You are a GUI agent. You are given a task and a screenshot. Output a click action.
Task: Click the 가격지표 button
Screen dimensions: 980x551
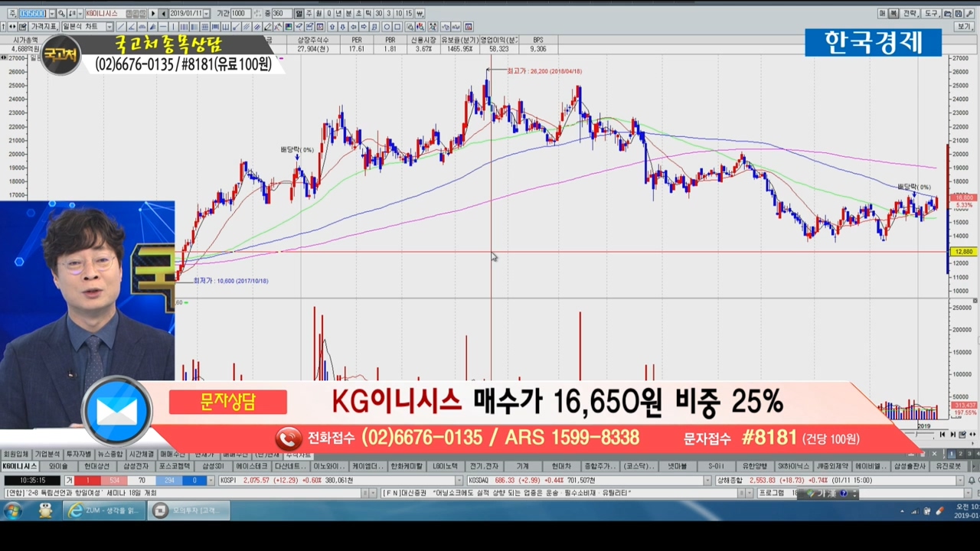pyautogui.click(x=43, y=27)
